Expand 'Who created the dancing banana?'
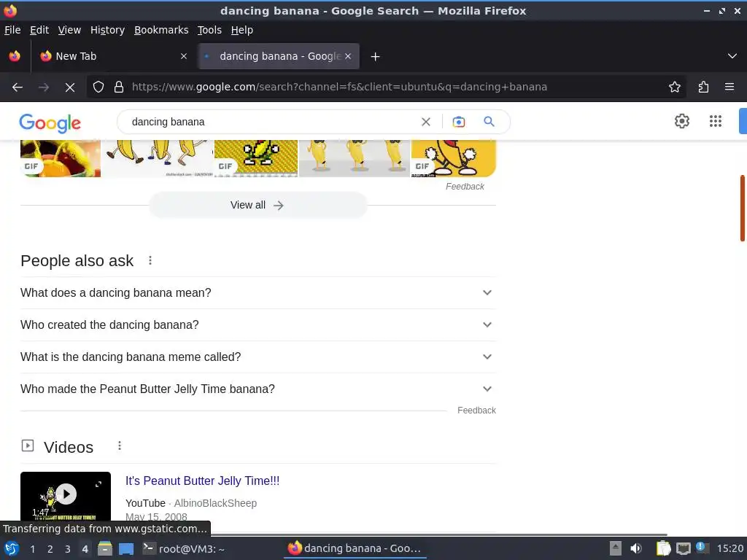This screenshot has height=560, width=747. click(x=258, y=324)
